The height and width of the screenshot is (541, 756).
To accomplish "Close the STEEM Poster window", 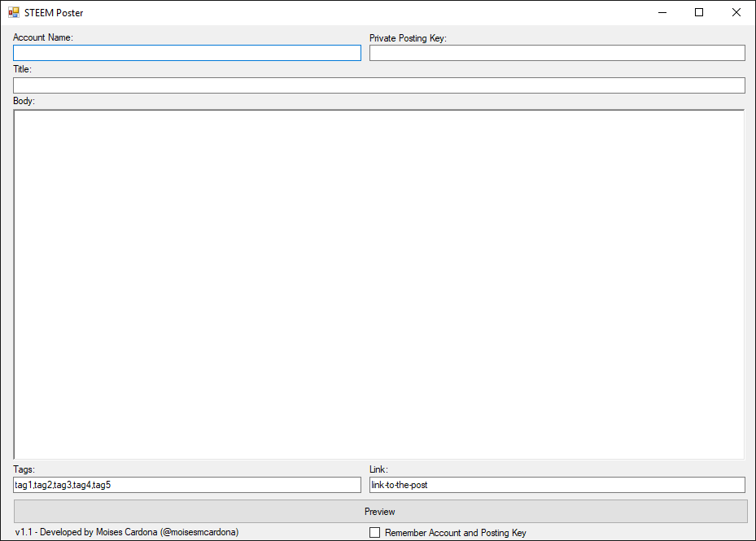I will 736,12.
